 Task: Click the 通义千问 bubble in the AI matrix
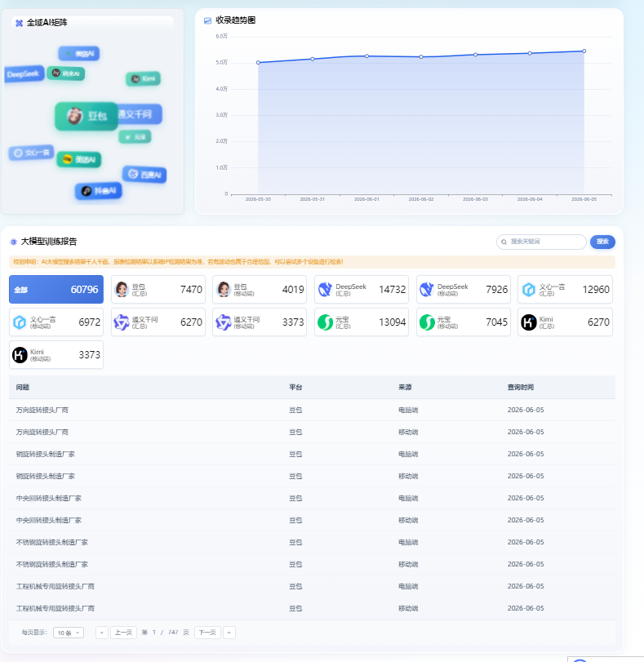[x=140, y=114]
